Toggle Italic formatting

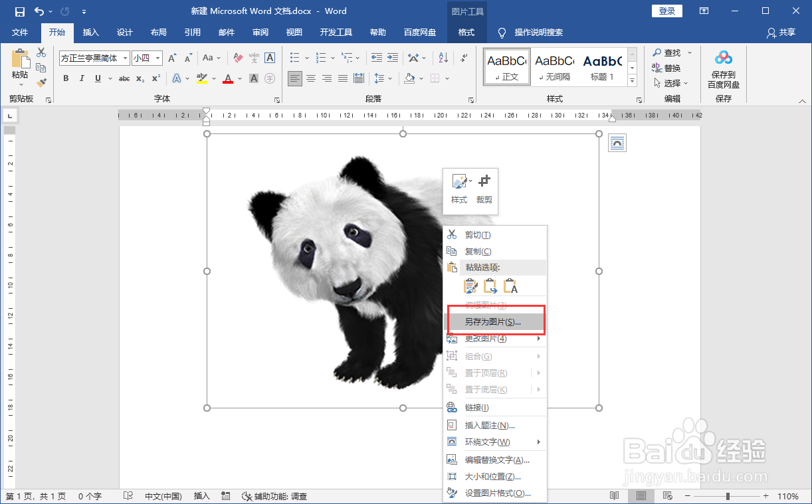(82, 78)
